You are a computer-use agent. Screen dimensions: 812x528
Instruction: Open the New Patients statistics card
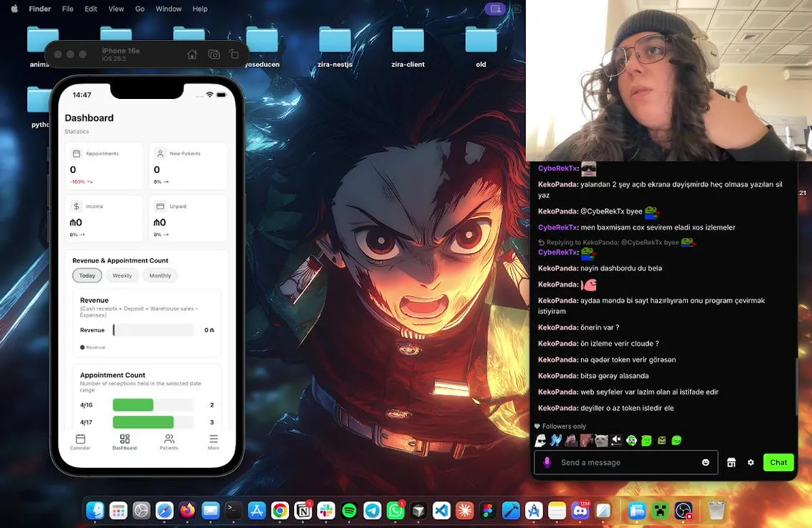coord(188,166)
